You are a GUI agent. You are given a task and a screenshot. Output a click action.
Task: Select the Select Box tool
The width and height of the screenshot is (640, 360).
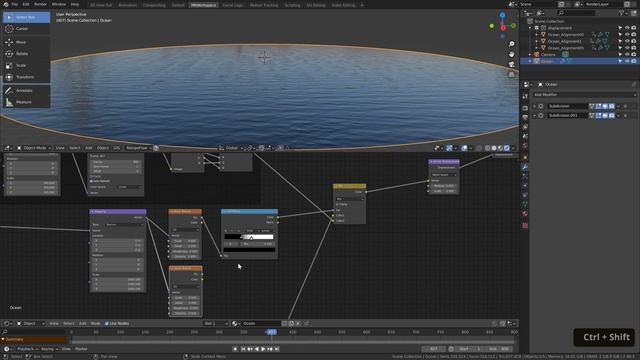(x=27, y=17)
